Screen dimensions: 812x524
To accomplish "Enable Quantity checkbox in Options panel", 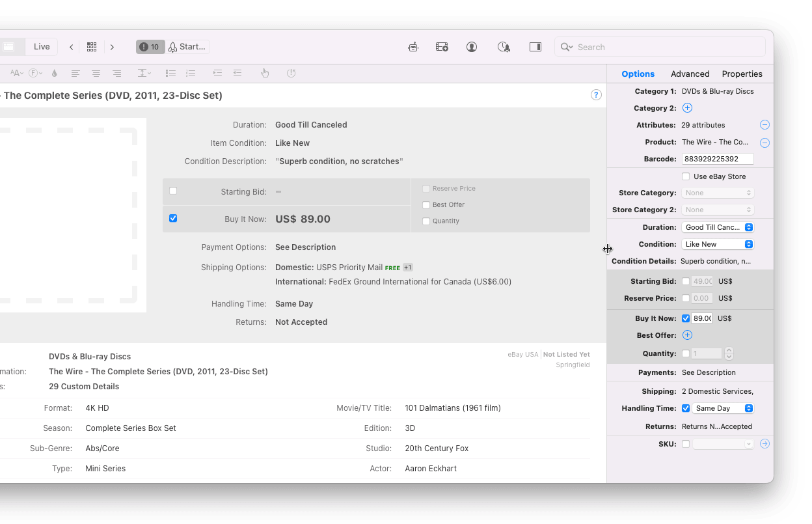I will [686, 353].
